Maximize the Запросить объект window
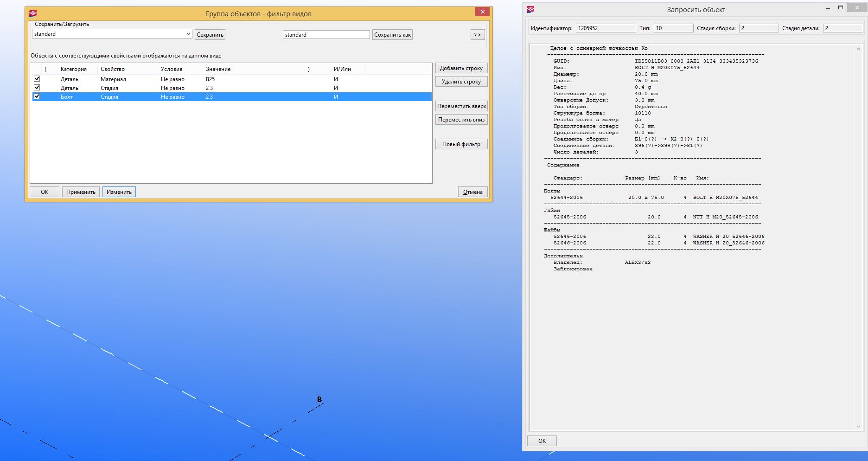 coord(840,8)
